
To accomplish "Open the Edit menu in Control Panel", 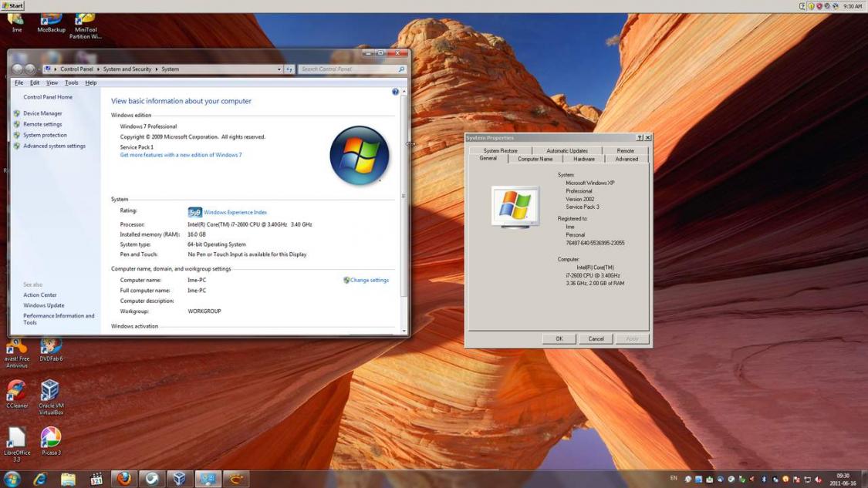I will click(x=35, y=83).
